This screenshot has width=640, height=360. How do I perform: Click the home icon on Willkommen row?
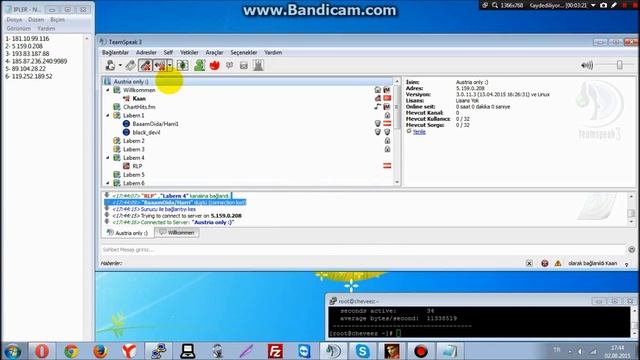(x=378, y=90)
